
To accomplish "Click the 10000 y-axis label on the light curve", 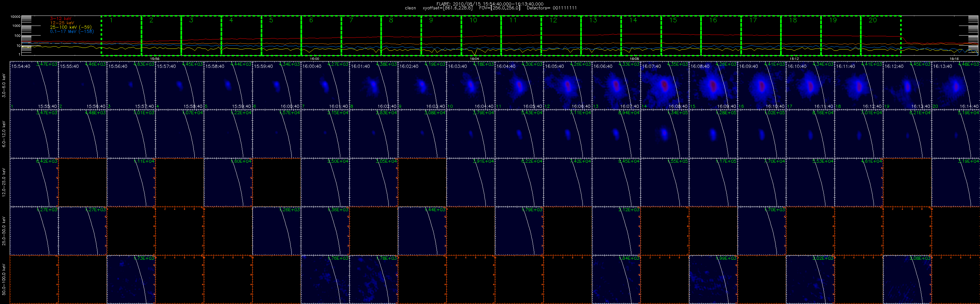I will coord(15,17).
